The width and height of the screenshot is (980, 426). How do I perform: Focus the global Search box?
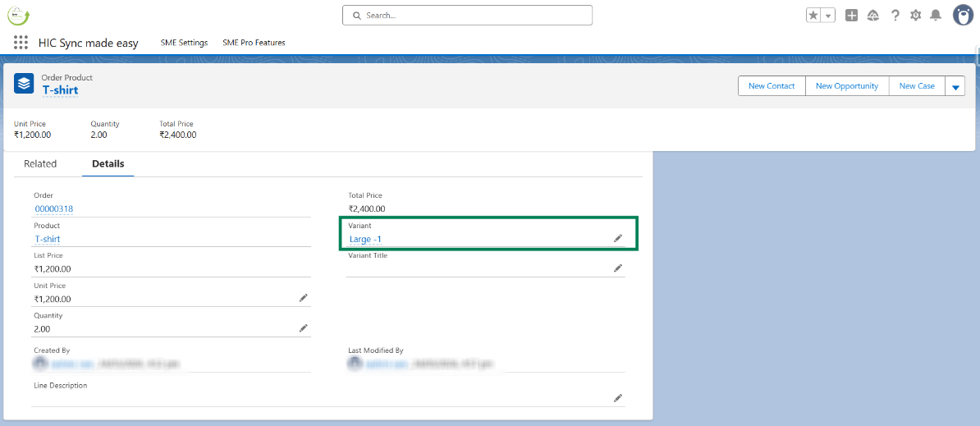coord(467,16)
